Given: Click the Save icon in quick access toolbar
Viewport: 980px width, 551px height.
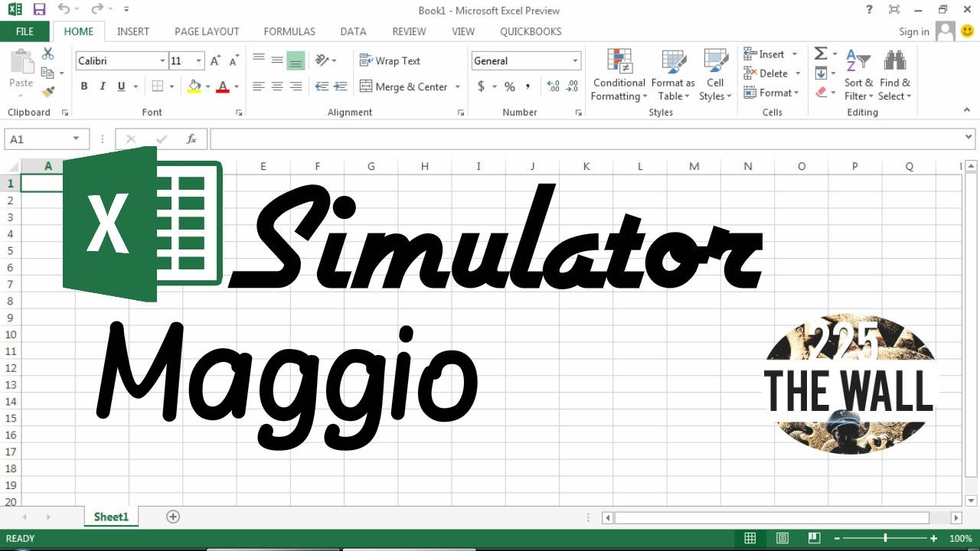Looking at the screenshot, I should [x=39, y=10].
